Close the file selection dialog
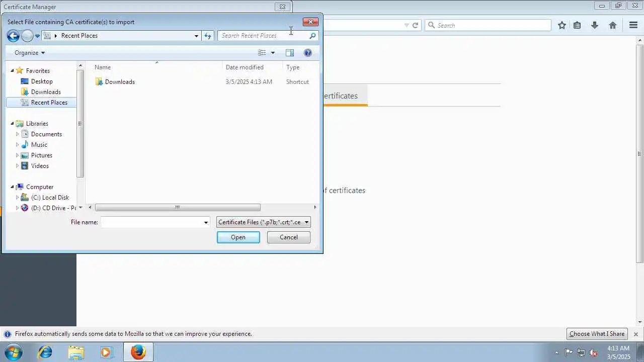Image resolution: width=644 pixels, height=362 pixels. [x=310, y=22]
